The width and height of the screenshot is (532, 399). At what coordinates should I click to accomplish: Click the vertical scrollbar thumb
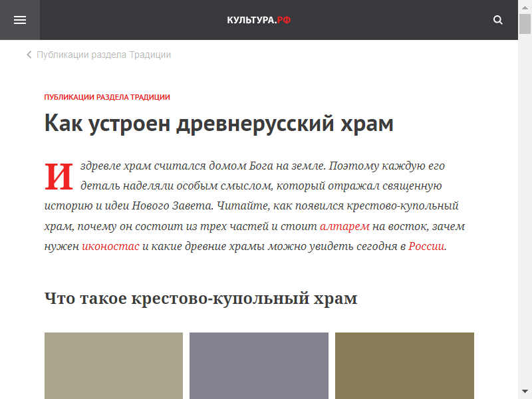pyautogui.click(x=525, y=24)
